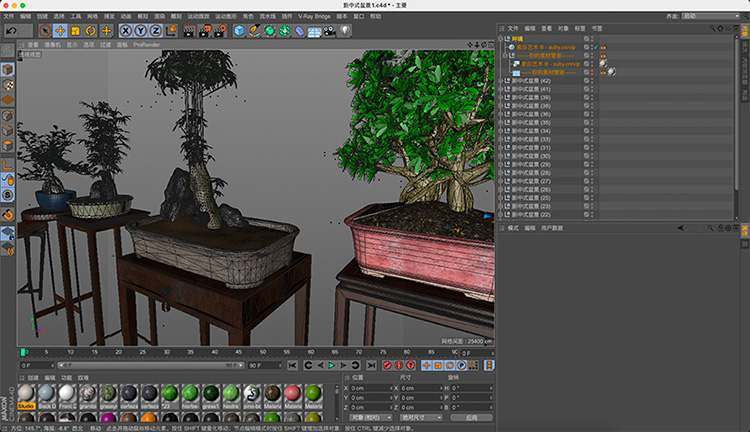Viewport: 750px width, 432px height.
Task: Open the 摄像机 viewport menu
Action: tap(51, 45)
